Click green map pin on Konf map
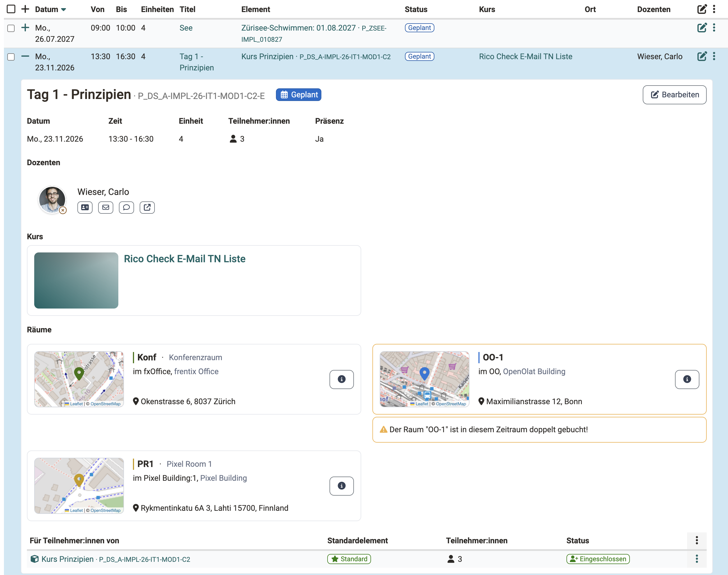Screen dimensions: 728x575 79,374
